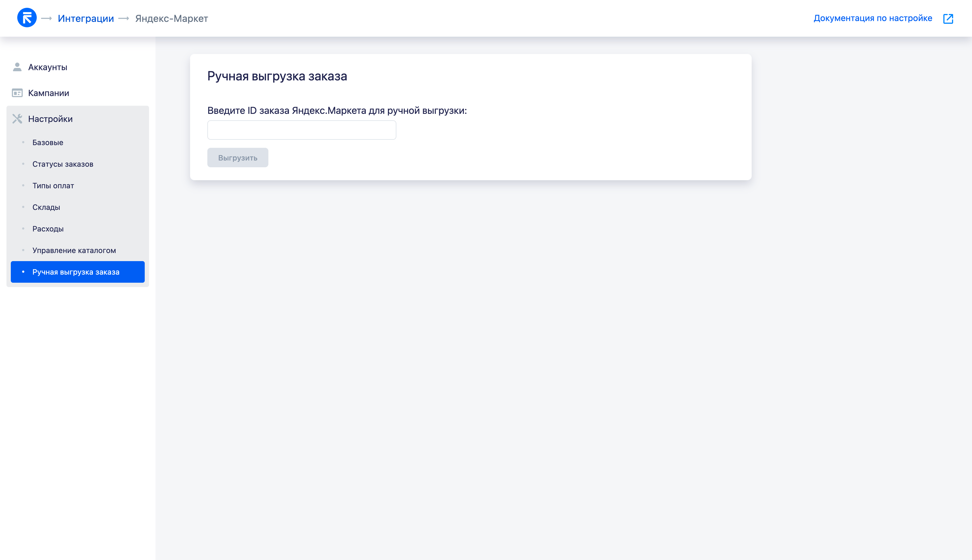Screen dimensions: 972x560
Task: Click the Настройки wrench icon
Action: click(x=17, y=119)
